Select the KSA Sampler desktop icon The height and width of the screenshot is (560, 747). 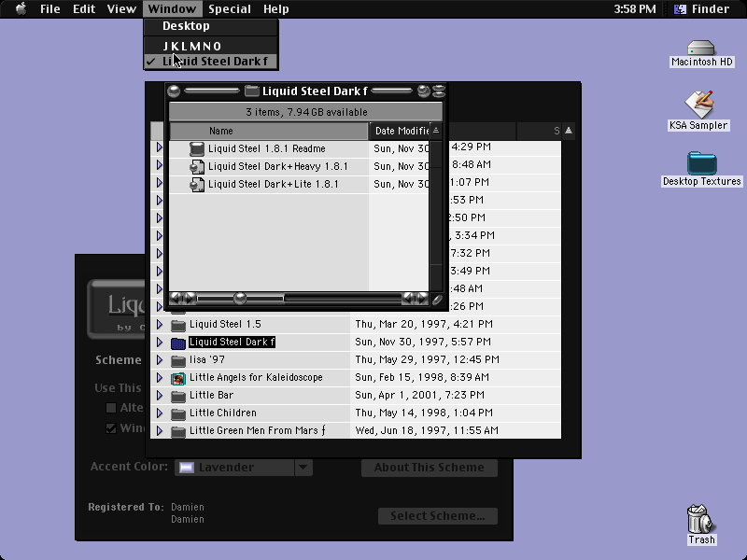[698, 105]
